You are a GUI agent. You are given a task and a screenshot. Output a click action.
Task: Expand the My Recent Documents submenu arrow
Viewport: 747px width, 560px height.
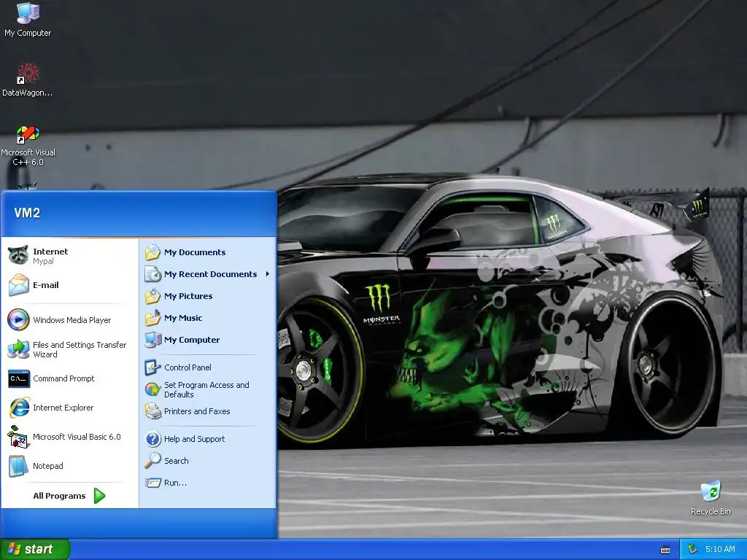pyautogui.click(x=268, y=274)
